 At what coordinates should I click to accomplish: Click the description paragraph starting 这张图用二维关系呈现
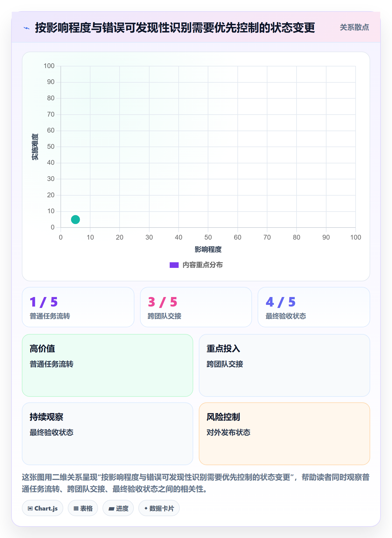click(x=196, y=483)
